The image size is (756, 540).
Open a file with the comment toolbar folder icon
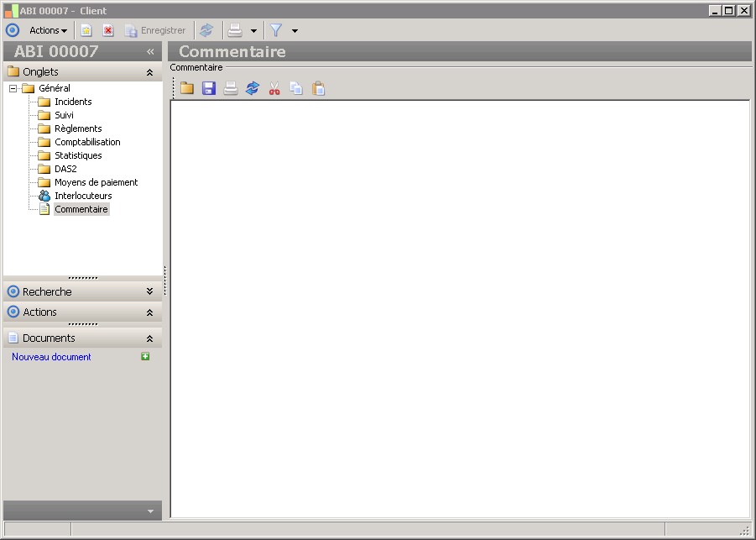pos(187,88)
